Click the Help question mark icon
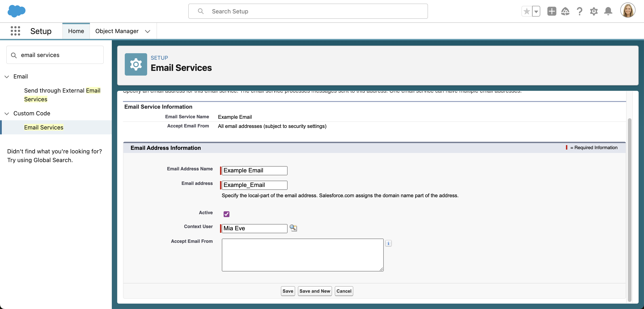Screen dimensions: 644x309 [x=580, y=11]
